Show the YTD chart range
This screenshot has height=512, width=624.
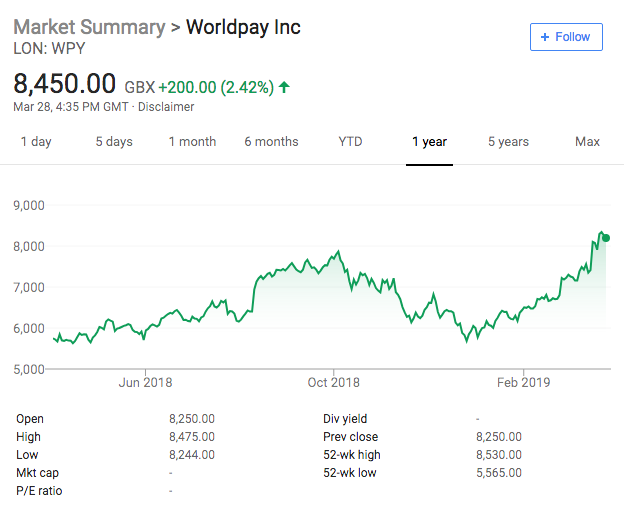[350, 142]
